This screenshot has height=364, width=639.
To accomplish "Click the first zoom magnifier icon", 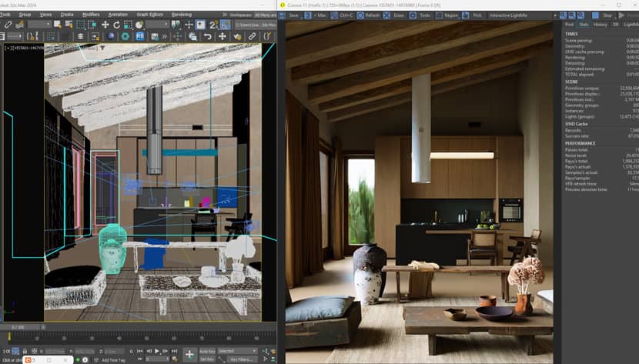I will pyautogui.click(x=563, y=15).
